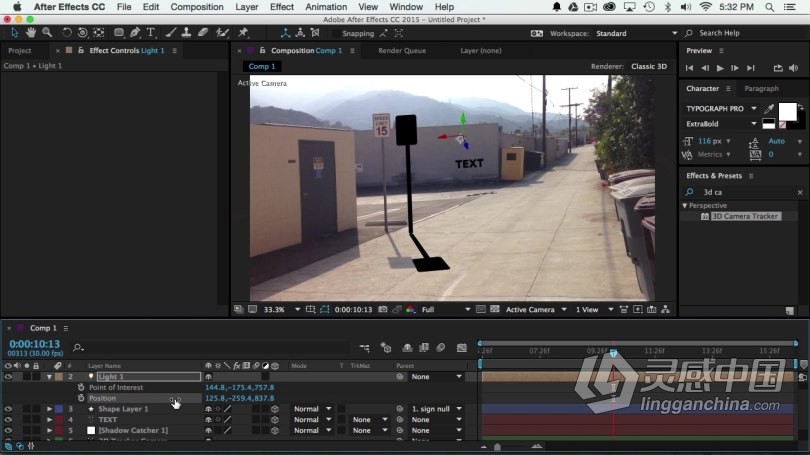Open the Active Camera view dropdown
The image size is (810, 455).
536,309
